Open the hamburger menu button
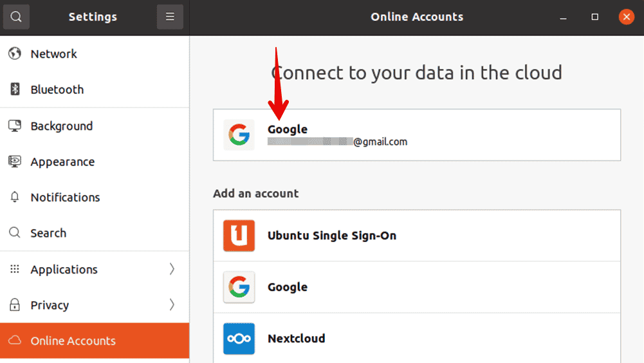Screen dimensions: 644x363 [170, 17]
